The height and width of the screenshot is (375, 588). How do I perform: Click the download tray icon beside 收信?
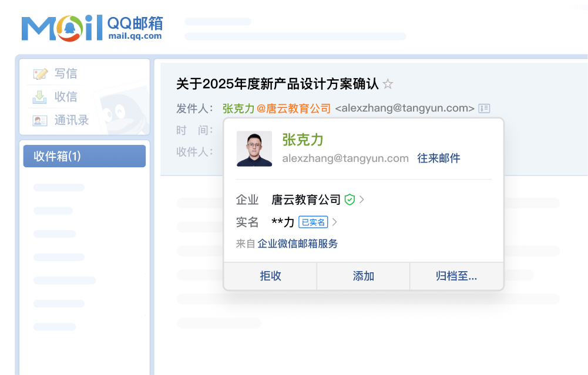pyautogui.click(x=40, y=97)
